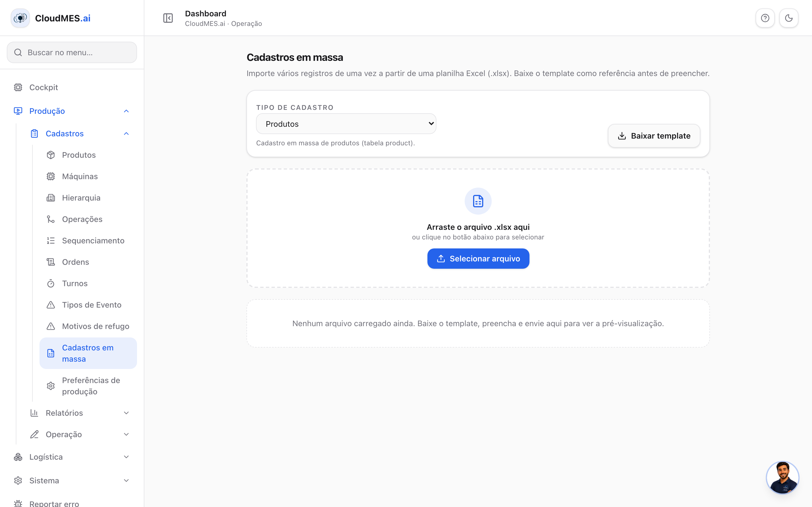Open the Tipo de Cadastro dropdown
Screen dimensions: 812x507
pyautogui.click(x=346, y=124)
